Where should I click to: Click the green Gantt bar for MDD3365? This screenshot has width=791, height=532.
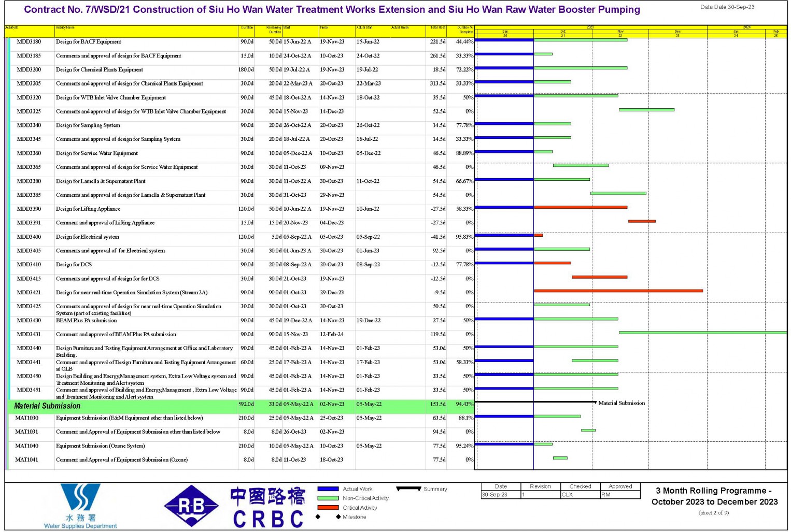(x=581, y=165)
